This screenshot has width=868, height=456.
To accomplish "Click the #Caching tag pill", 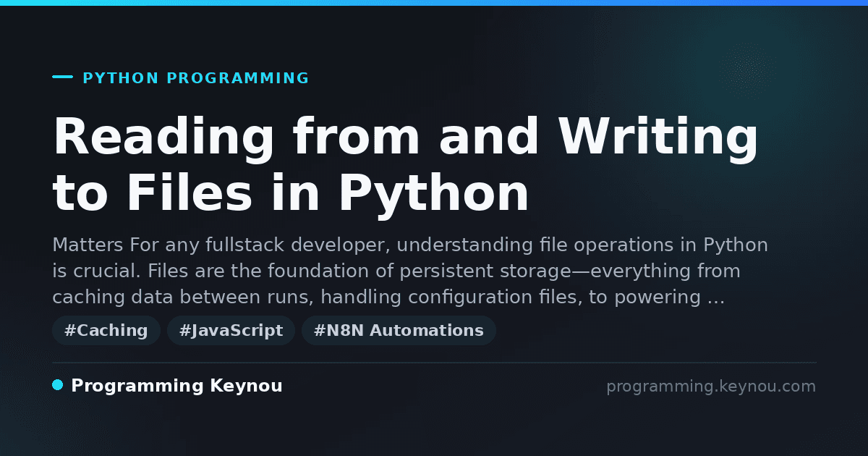I will point(106,331).
